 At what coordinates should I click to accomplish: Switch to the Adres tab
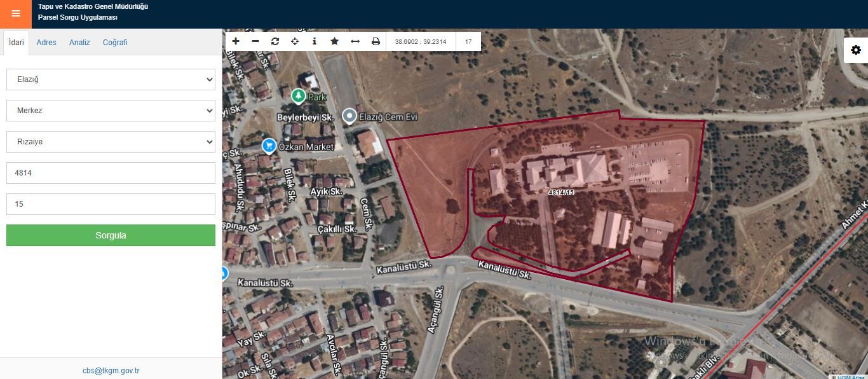pyautogui.click(x=46, y=43)
